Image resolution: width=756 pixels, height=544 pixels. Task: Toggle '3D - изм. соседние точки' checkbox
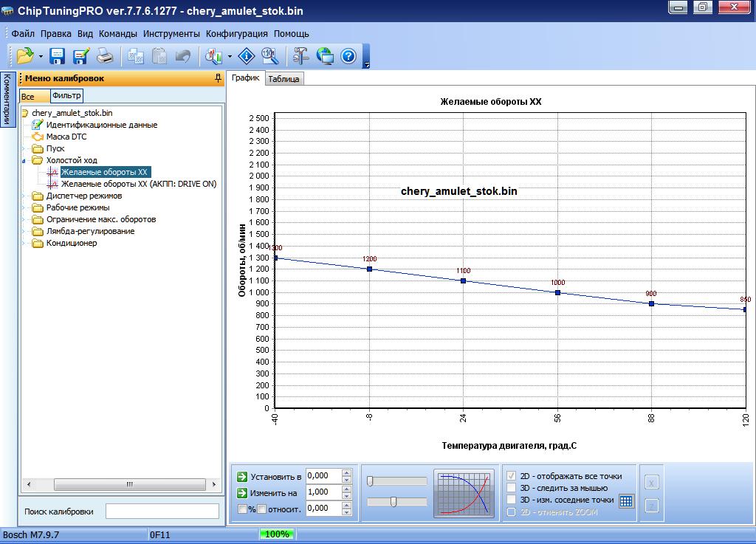tap(512, 500)
